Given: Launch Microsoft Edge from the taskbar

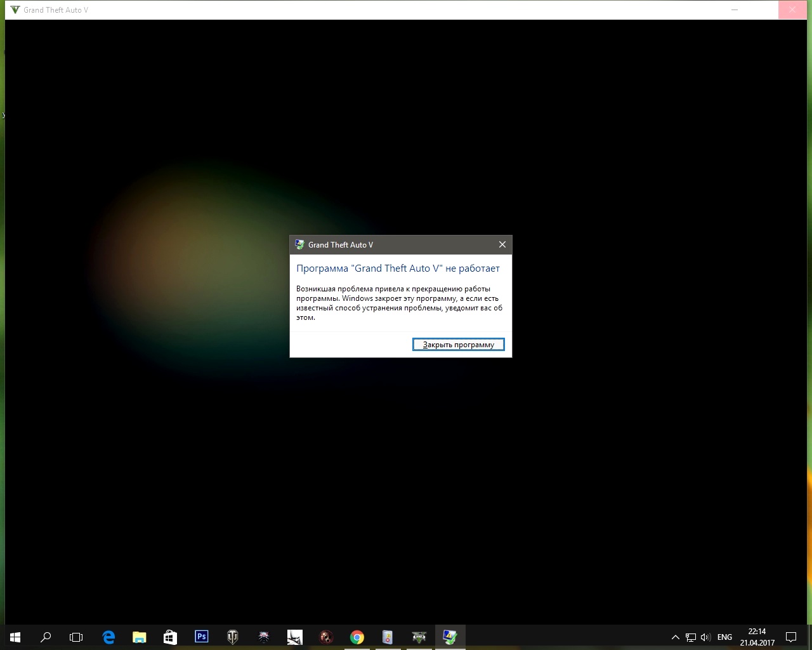Looking at the screenshot, I should point(108,637).
